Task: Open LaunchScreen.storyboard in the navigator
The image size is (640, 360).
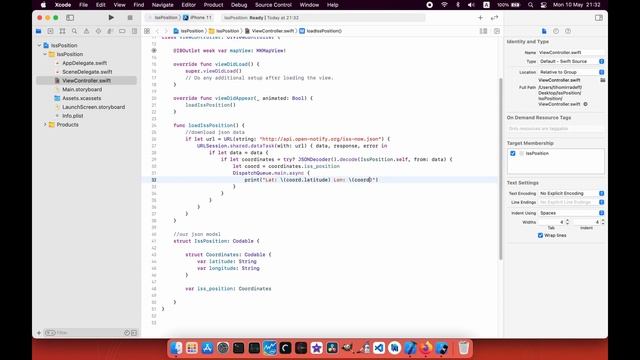Action: [x=93, y=107]
